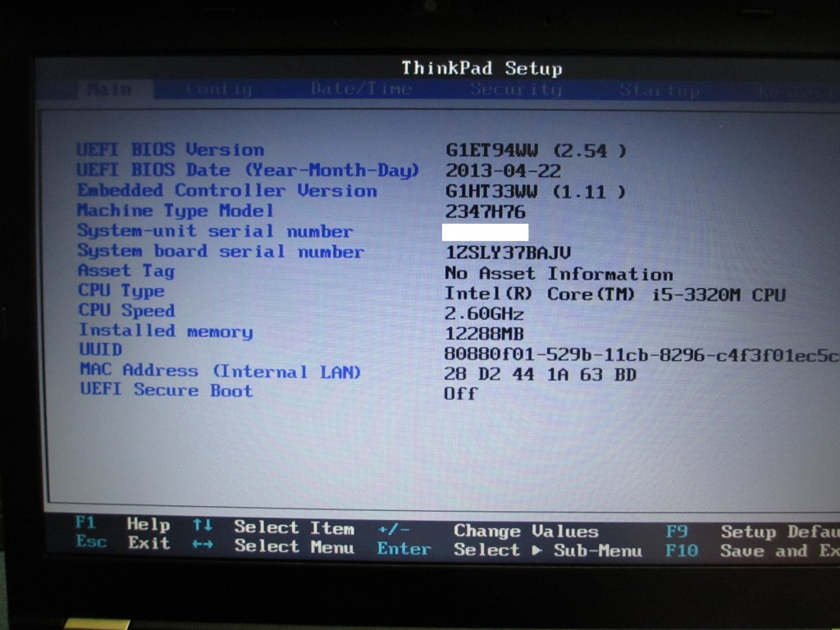Click the Enter key hint
840x630 pixels.
point(404,549)
